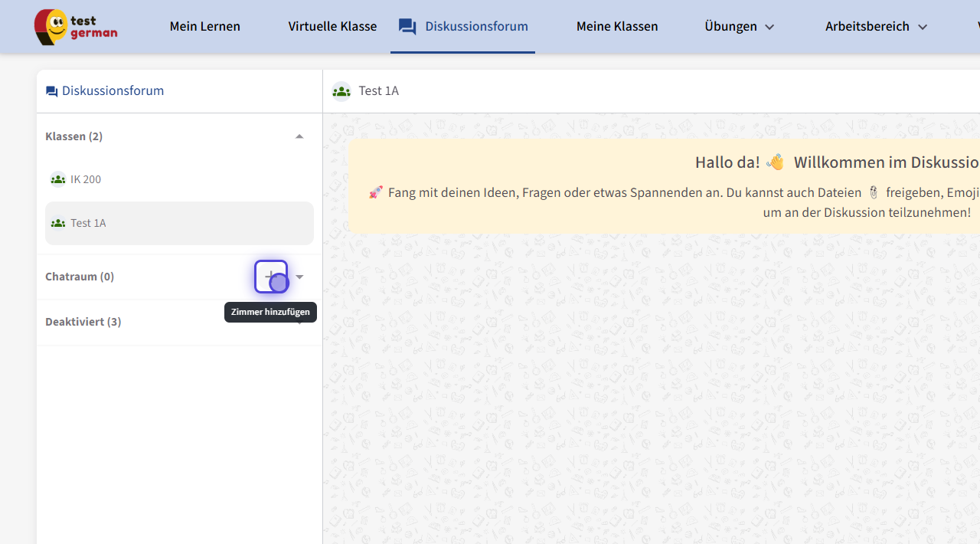Image resolution: width=980 pixels, height=544 pixels.
Task: Click the test german logo
Action: (x=75, y=27)
